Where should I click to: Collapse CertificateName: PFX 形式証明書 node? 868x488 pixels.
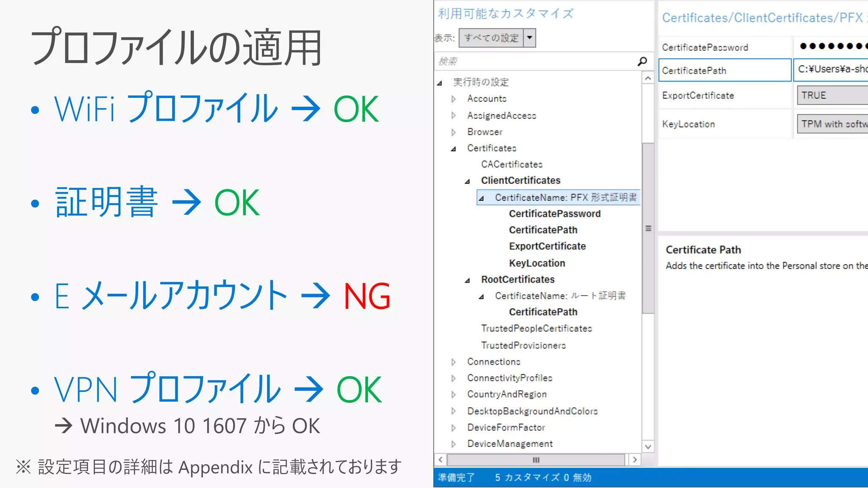pyautogui.click(x=481, y=198)
